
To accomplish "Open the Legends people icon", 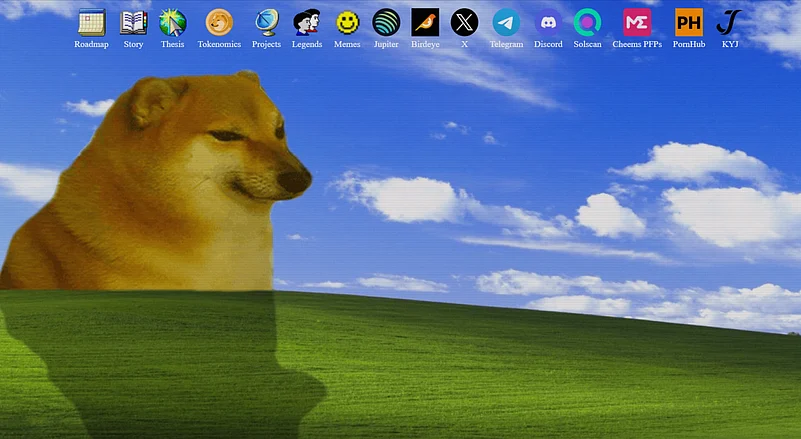I will [307, 22].
